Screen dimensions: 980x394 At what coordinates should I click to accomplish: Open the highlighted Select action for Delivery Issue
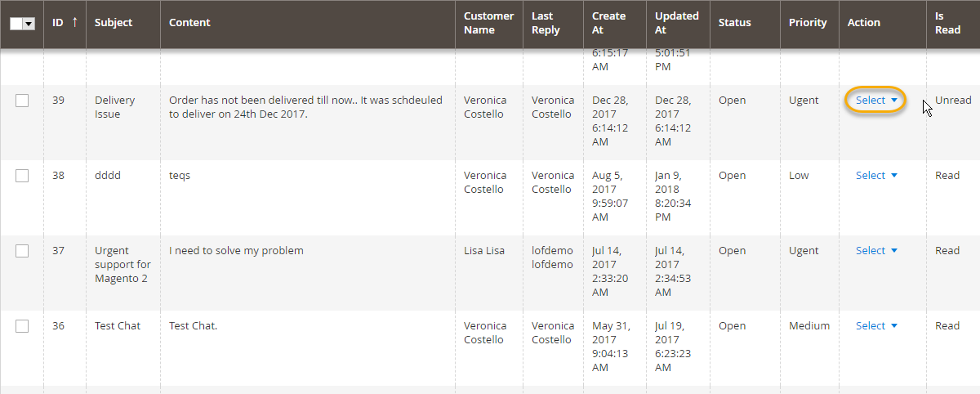tap(876, 101)
